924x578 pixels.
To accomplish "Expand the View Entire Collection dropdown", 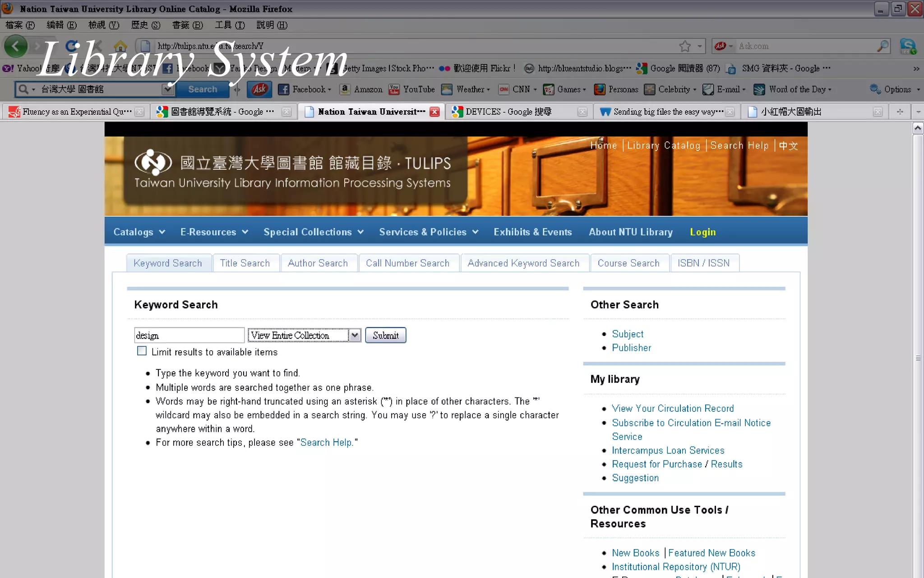I will pyautogui.click(x=355, y=335).
